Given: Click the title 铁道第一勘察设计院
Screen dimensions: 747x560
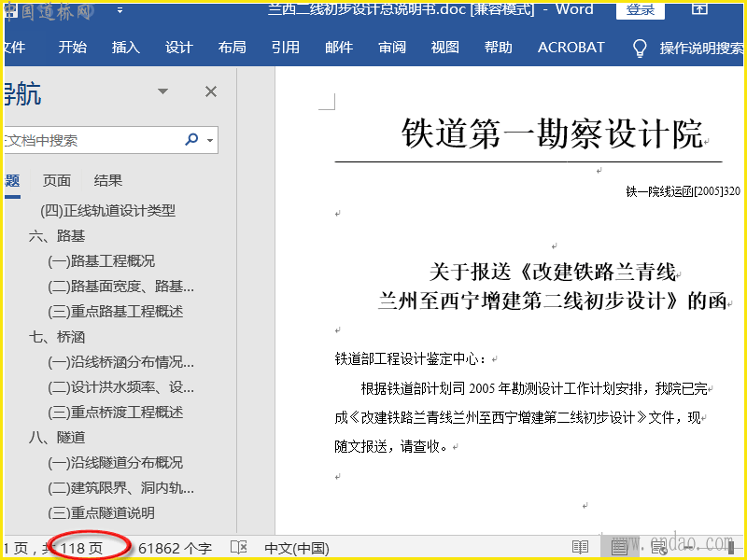Looking at the screenshot, I should (x=553, y=133).
